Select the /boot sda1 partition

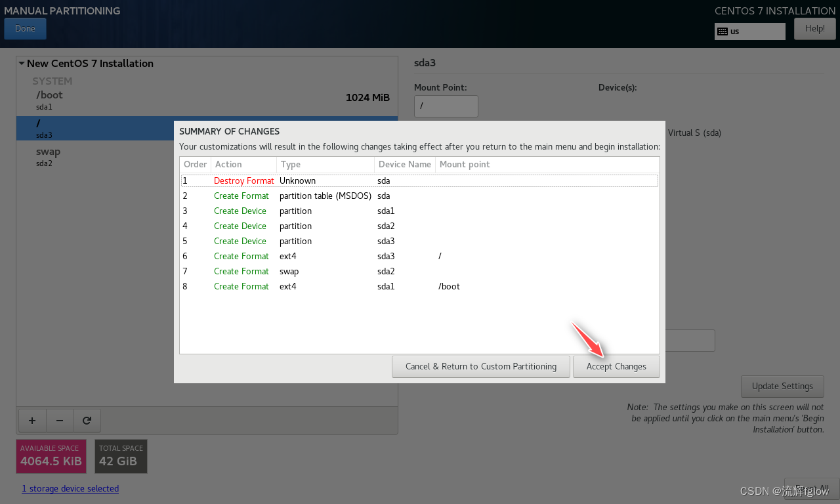point(207,100)
